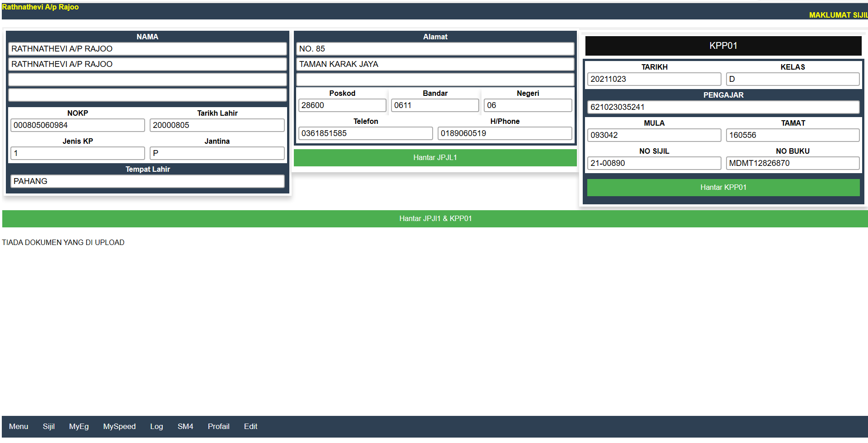Image resolution: width=868 pixels, height=443 pixels.
Task: Click the Tarikh Lahir input field
Action: coord(217,125)
